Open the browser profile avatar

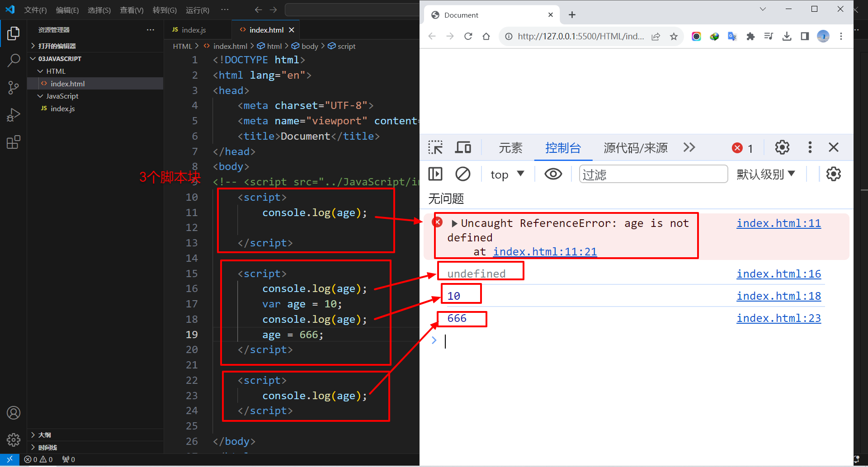[823, 36]
